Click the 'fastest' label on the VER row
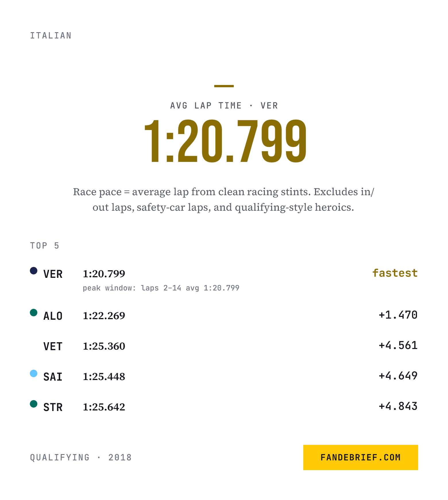448x500 pixels. [x=395, y=273]
